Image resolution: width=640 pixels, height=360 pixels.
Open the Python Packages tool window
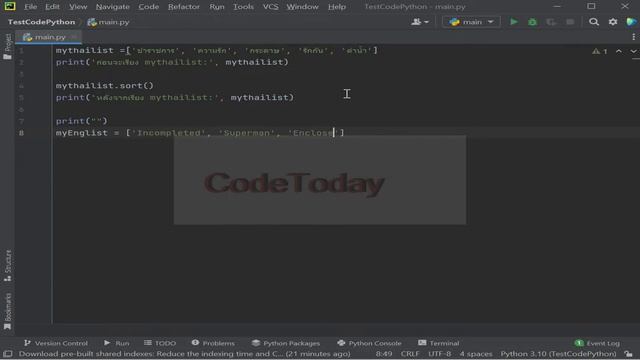tap(286, 343)
